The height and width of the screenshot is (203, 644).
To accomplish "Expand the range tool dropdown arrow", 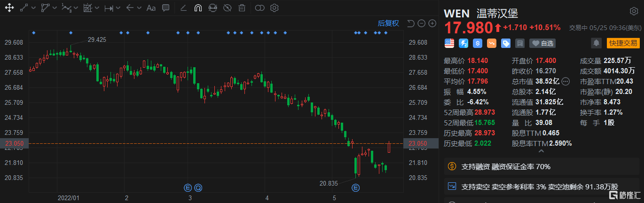I will (x=118, y=8).
